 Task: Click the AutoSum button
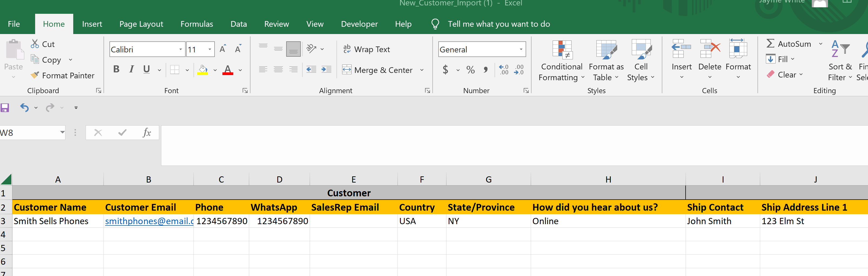pos(789,44)
